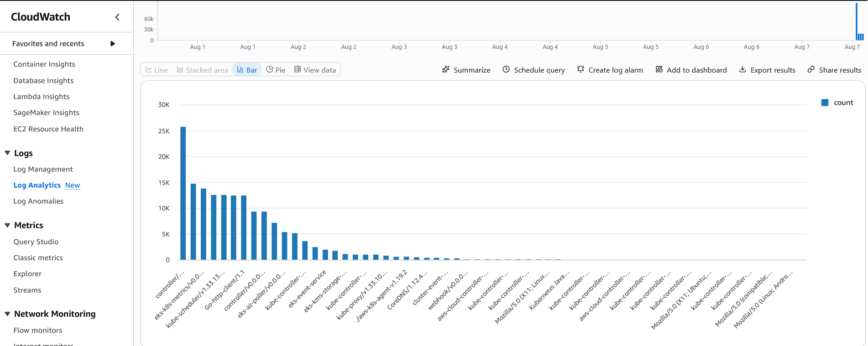This screenshot has width=868, height=346.
Task: Click Share results
Action: pyautogui.click(x=834, y=70)
